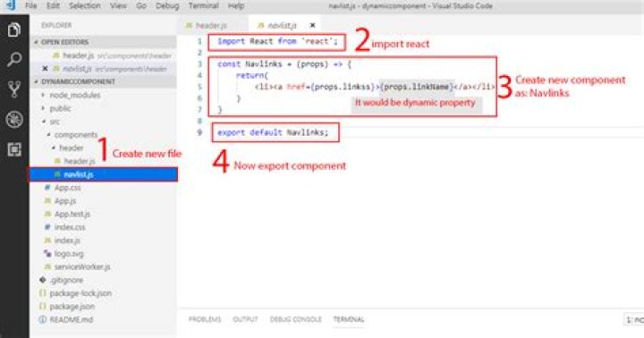644x338 pixels.
Task: Click props.linkName in code line 5
Action: [417, 87]
